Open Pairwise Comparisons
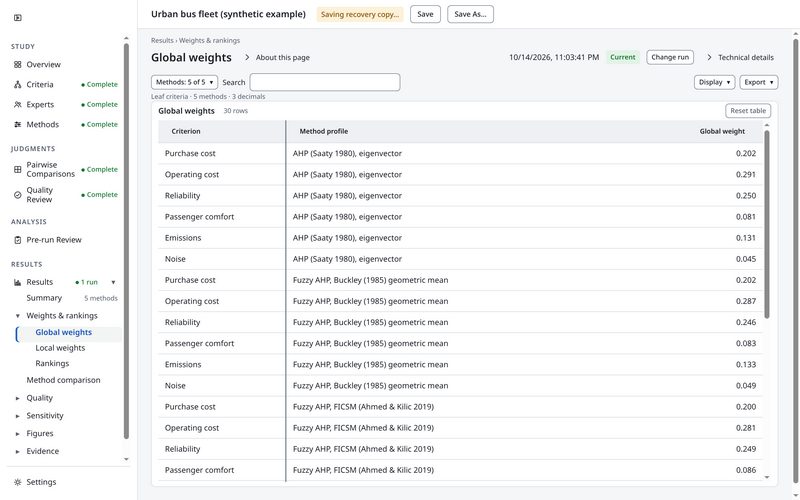 coord(51,169)
